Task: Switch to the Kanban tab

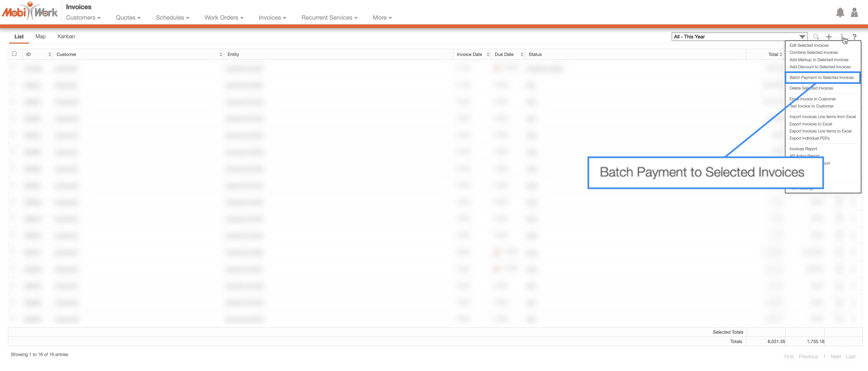Action: [x=66, y=37]
